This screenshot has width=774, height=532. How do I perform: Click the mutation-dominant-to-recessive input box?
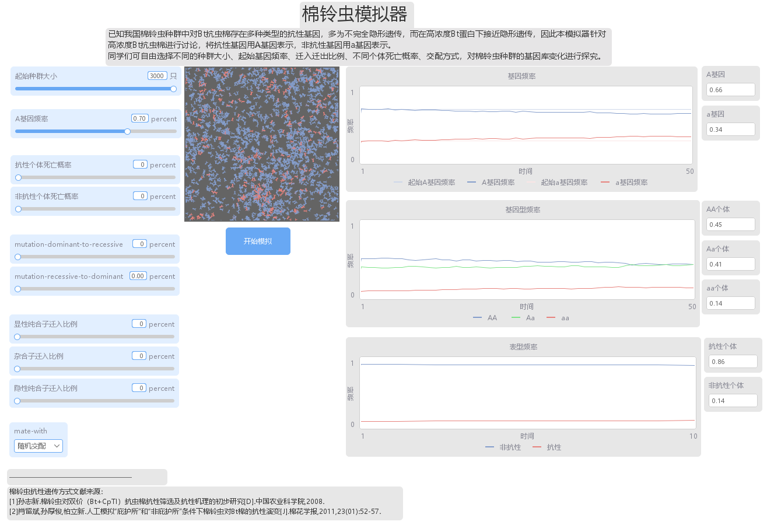click(139, 244)
